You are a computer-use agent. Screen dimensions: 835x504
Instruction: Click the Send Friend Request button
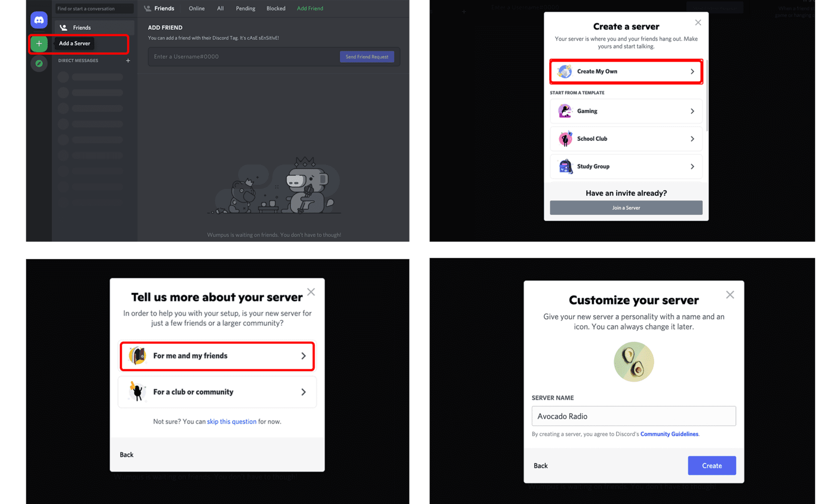tap(367, 56)
